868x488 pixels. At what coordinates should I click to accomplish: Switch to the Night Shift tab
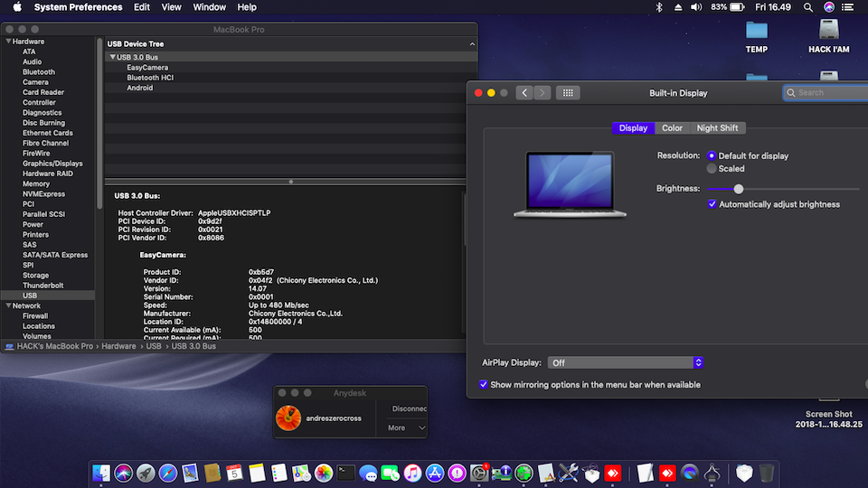pos(717,128)
